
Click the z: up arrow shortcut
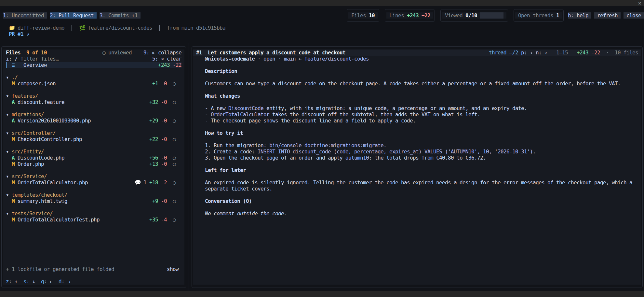(x=12, y=282)
